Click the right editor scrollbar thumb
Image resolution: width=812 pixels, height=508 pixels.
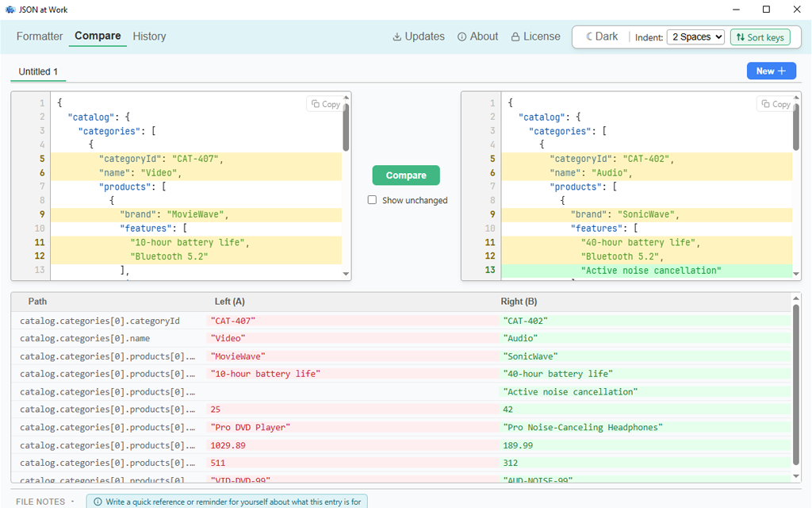click(x=796, y=128)
